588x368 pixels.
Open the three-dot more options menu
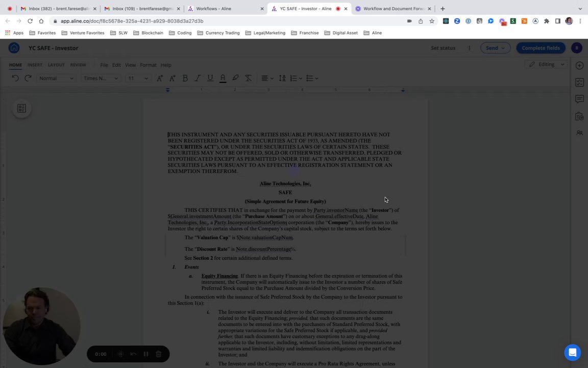click(x=469, y=48)
